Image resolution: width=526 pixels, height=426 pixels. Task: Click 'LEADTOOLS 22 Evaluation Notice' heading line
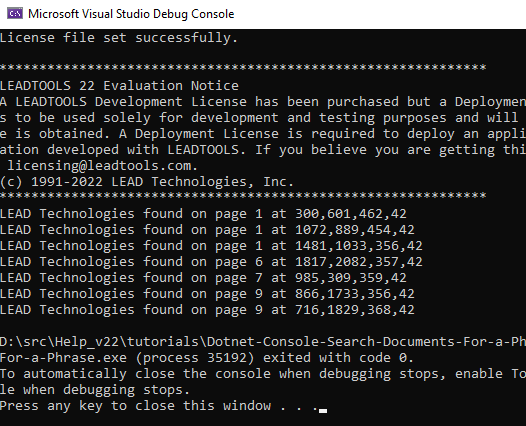tap(119, 86)
